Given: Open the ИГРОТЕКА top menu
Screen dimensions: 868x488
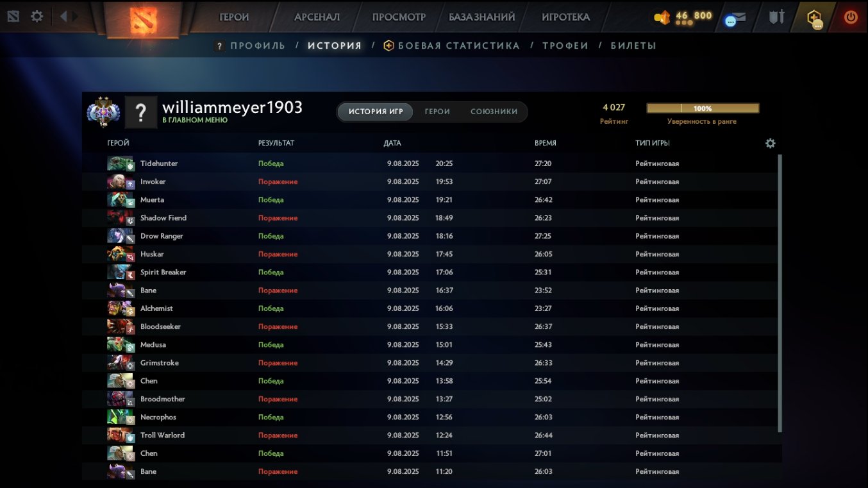Looking at the screenshot, I should coord(565,17).
